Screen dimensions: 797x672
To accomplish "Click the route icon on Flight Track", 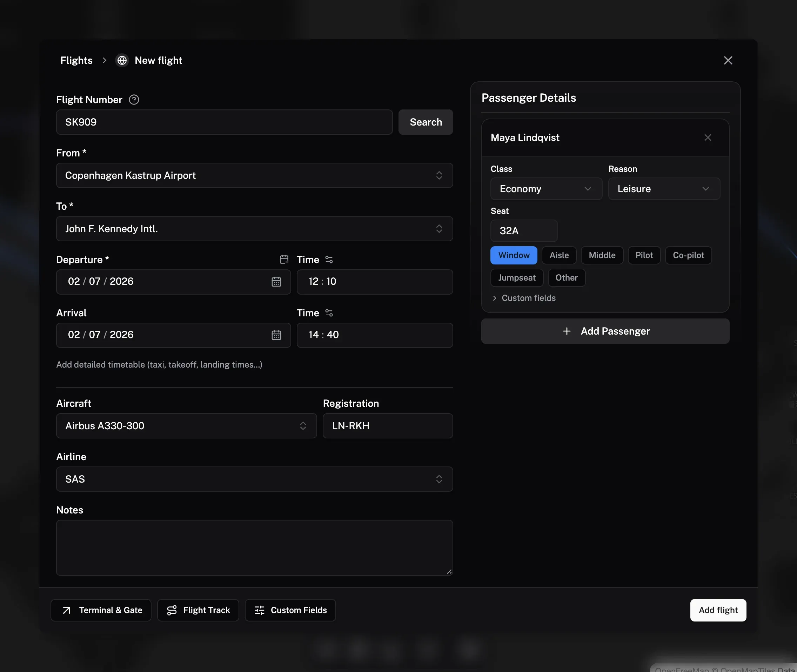I will [x=172, y=610].
